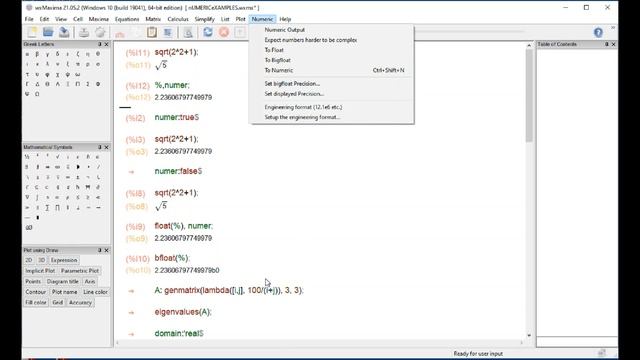Undock the Table of Contents panel
The height and width of the screenshot is (360, 640).
tap(607, 44)
